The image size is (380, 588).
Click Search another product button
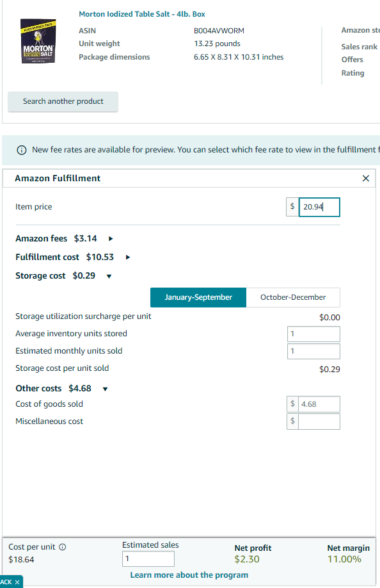[x=63, y=101]
